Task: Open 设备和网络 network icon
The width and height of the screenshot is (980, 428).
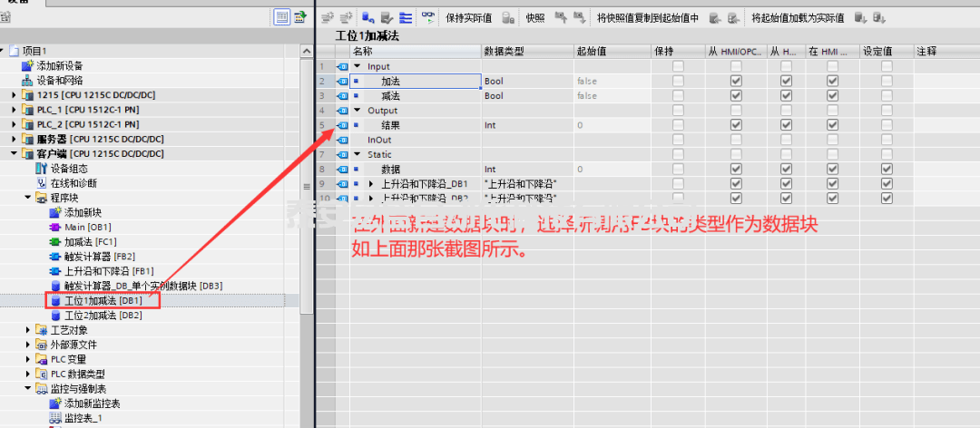Action: [27, 81]
